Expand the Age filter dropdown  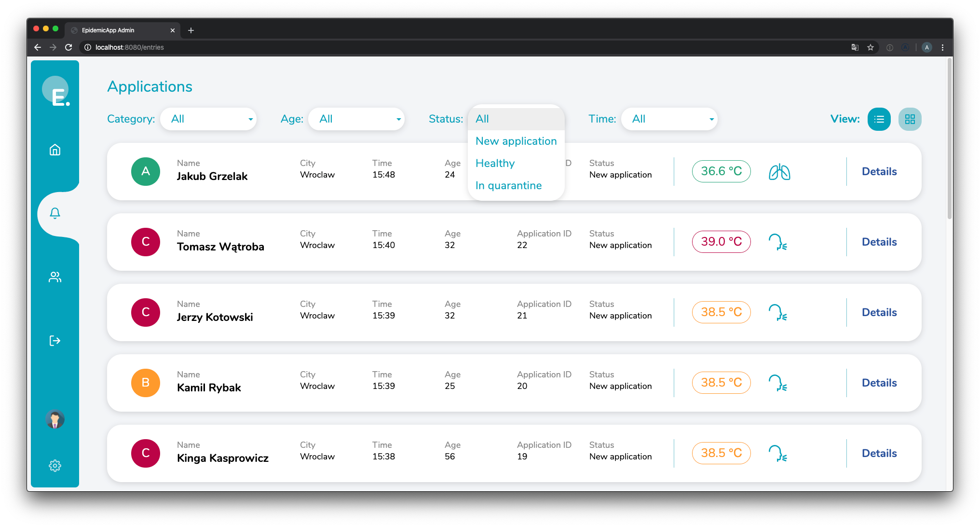click(x=356, y=119)
